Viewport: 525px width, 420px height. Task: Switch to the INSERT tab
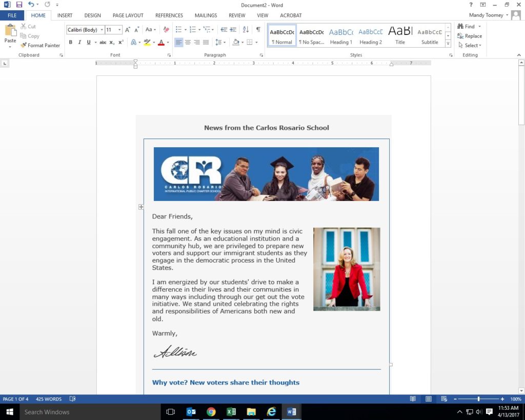pos(65,15)
